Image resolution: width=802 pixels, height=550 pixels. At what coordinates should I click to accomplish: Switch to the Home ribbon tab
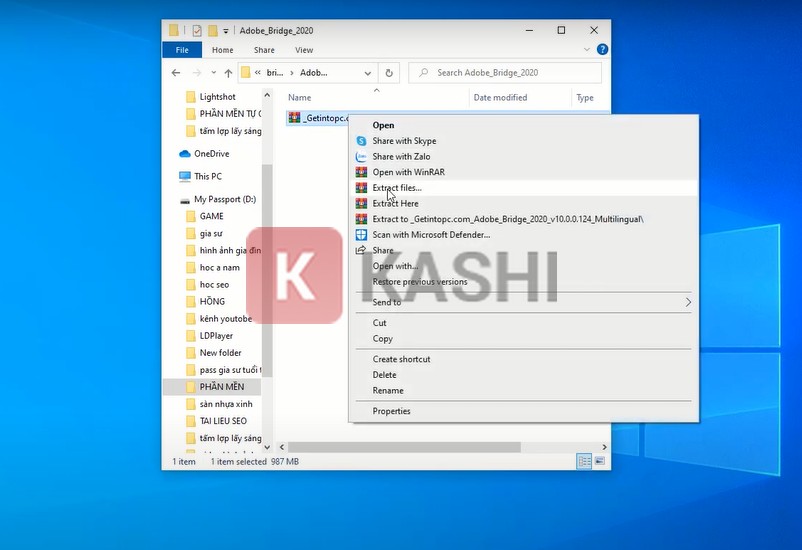coord(222,50)
